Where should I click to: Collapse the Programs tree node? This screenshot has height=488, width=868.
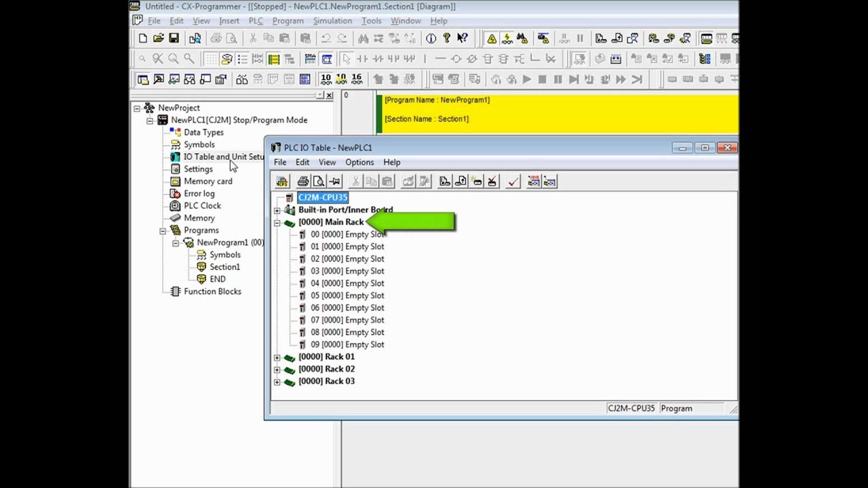[x=163, y=230]
